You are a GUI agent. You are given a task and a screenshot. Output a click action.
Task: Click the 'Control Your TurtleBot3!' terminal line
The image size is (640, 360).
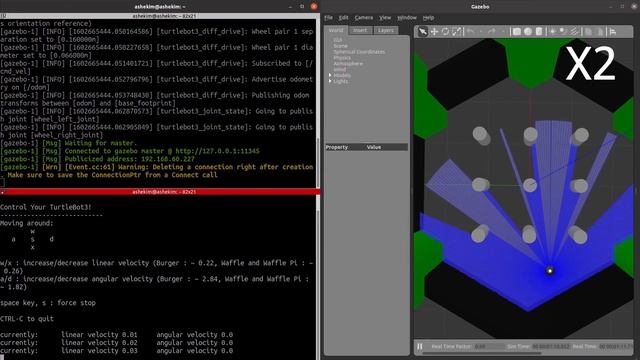46,207
